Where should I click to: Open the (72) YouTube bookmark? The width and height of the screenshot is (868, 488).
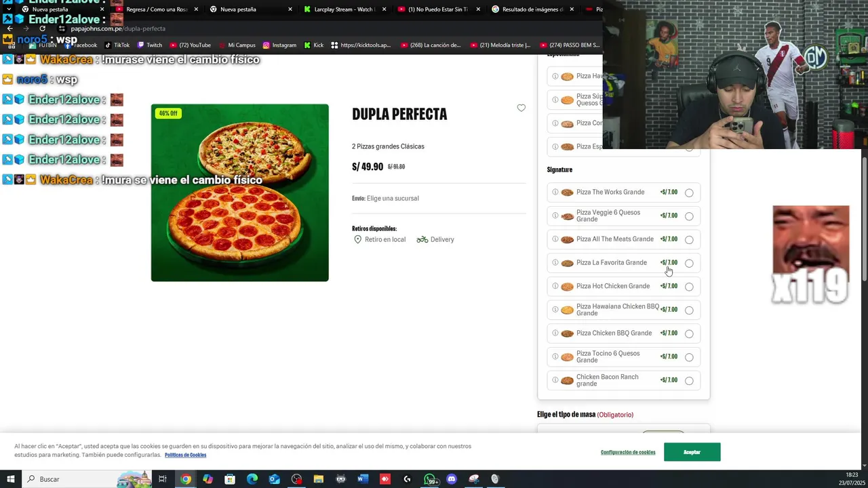(191, 45)
